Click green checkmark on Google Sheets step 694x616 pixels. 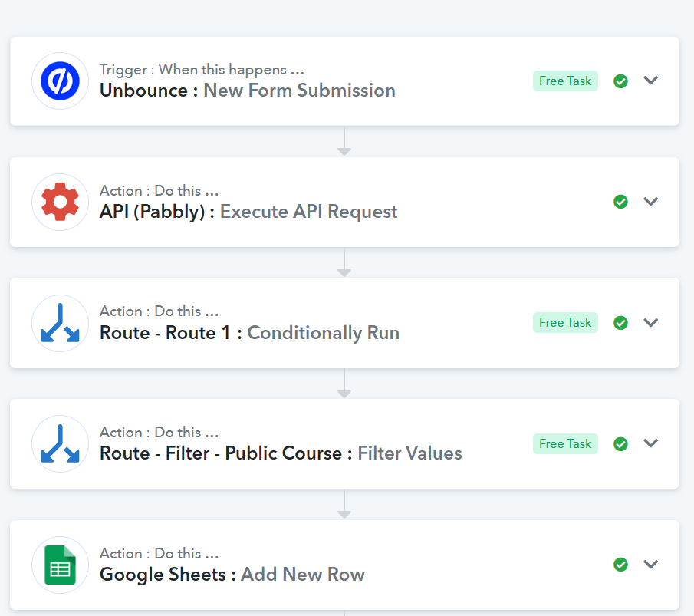point(621,565)
